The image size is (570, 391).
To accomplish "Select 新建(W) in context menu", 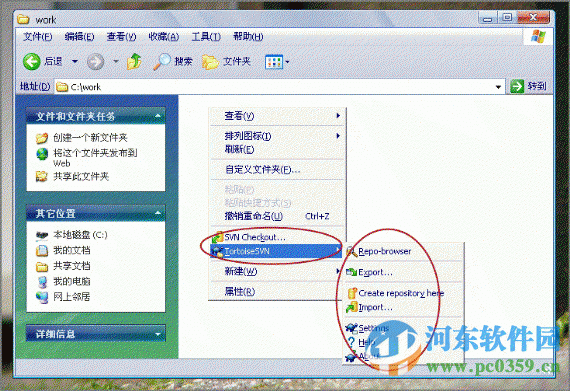I will (277, 271).
